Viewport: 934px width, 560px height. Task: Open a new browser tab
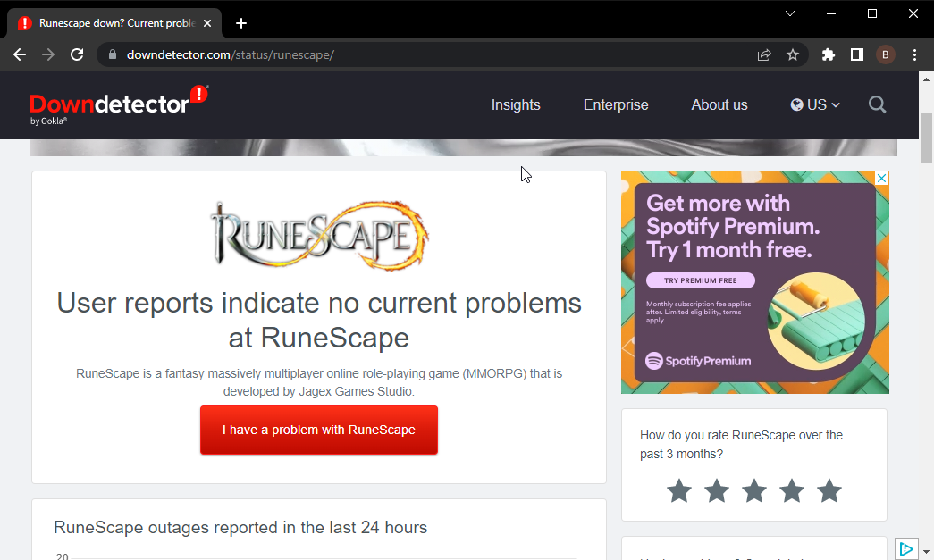pyautogui.click(x=241, y=23)
